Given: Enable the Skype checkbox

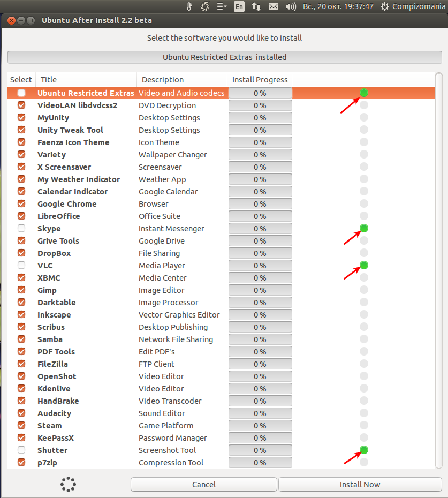Looking at the screenshot, I should (x=21, y=228).
